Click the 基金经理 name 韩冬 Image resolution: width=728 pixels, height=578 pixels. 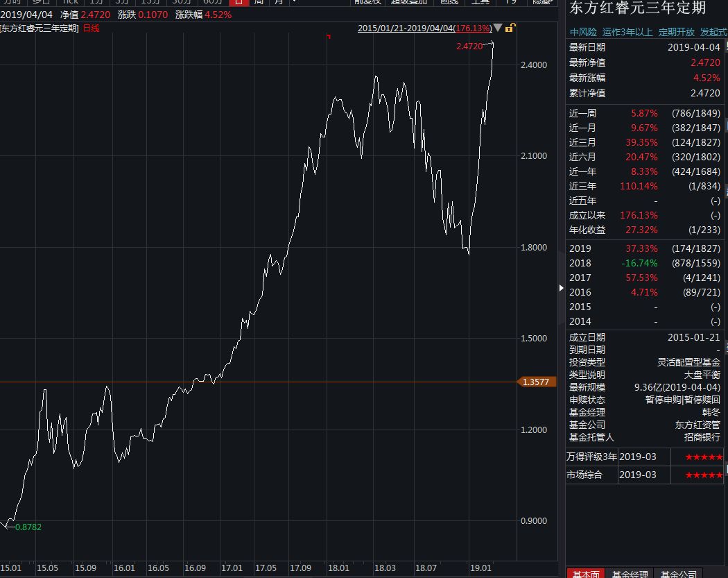[711, 412]
